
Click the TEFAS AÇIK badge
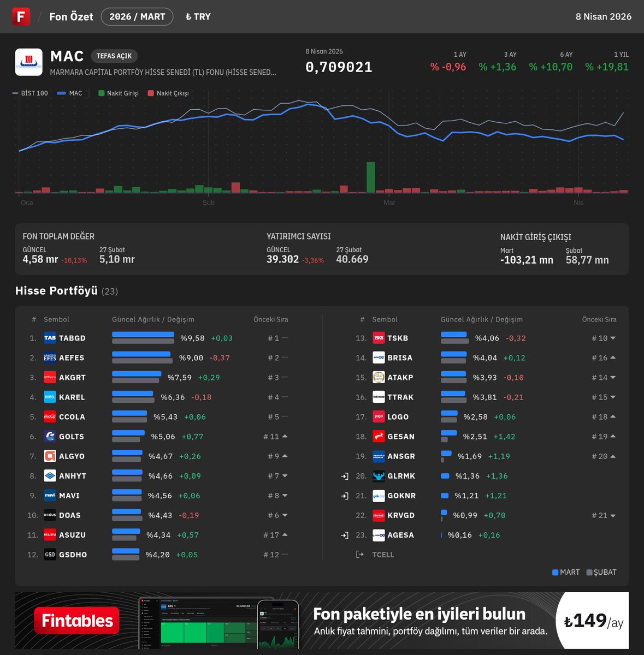tap(114, 56)
